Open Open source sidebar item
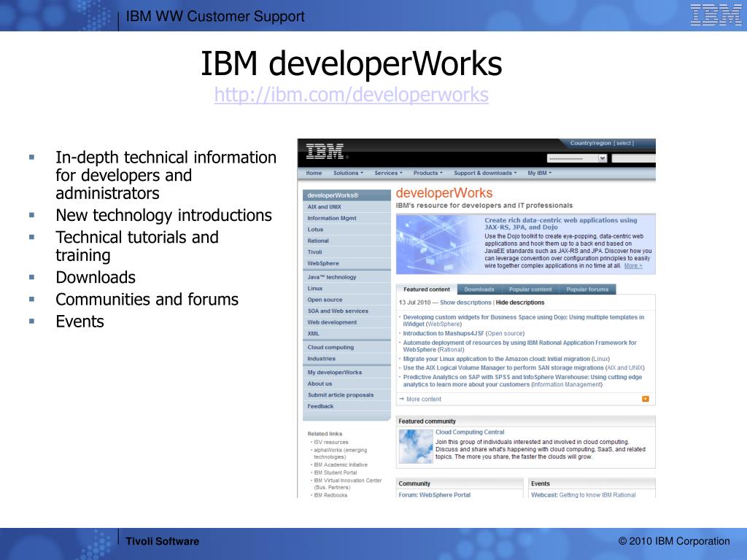 tap(347, 300)
